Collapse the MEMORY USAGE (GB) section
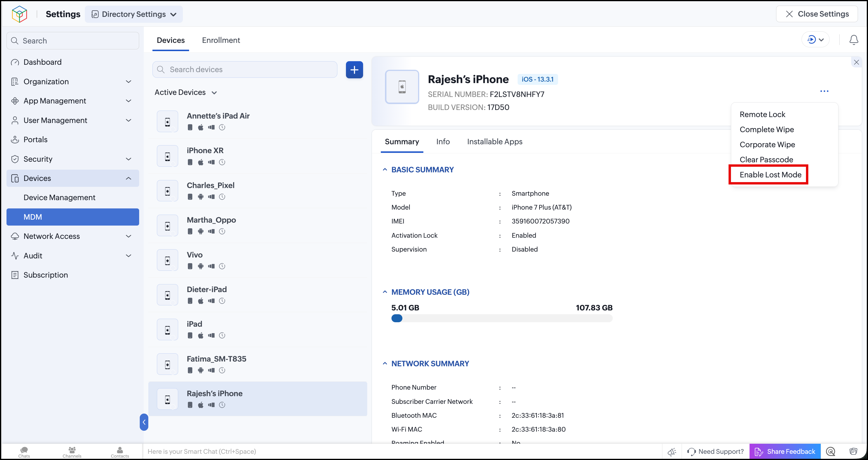 pyautogui.click(x=384, y=292)
